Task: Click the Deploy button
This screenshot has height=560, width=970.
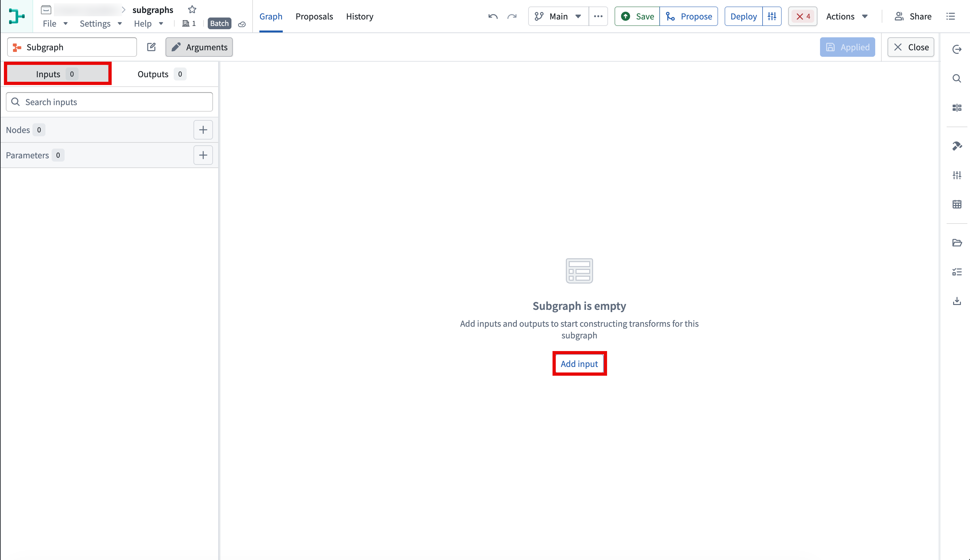Action: tap(743, 16)
